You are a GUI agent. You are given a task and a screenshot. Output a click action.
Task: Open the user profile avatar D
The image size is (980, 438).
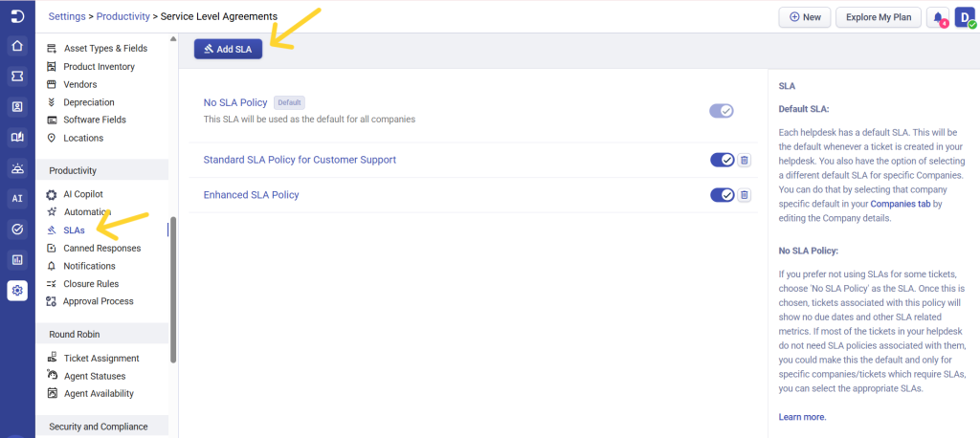966,17
